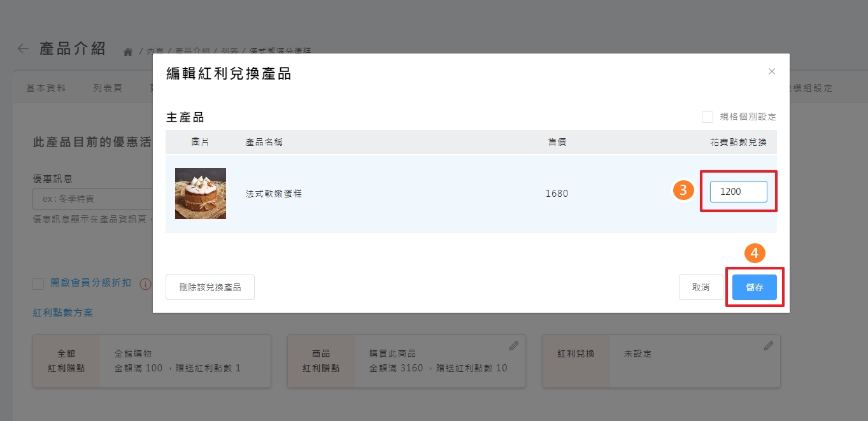Close the 編輯紅利兌換產品 dialog with X
The width and height of the screenshot is (868, 421).
771,71
